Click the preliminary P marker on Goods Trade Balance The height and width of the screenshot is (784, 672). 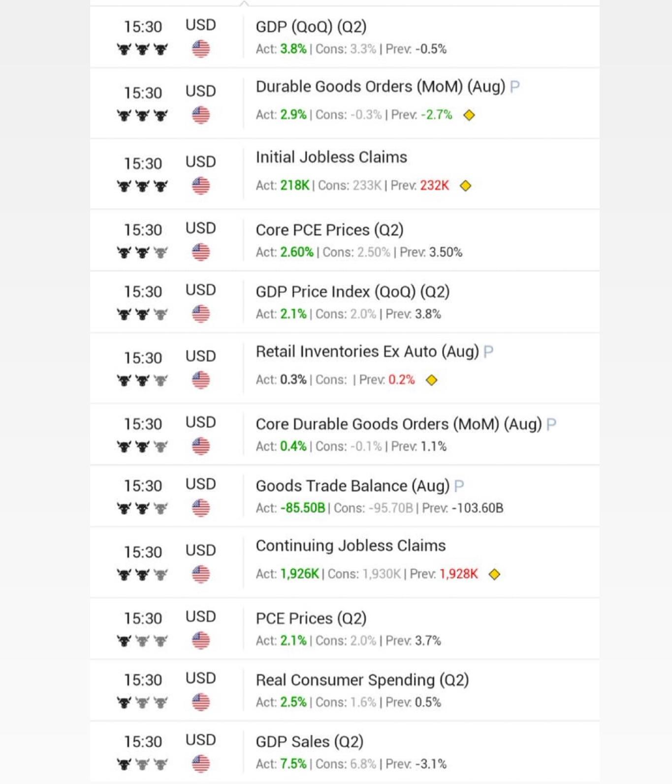459,486
